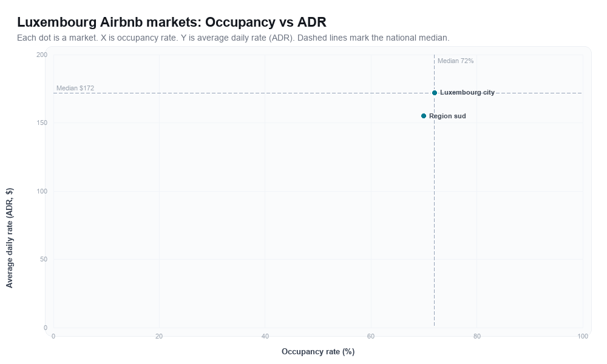
Task: Click the x-axis tick label 80
Action: pyautogui.click(x=477, y=337)
